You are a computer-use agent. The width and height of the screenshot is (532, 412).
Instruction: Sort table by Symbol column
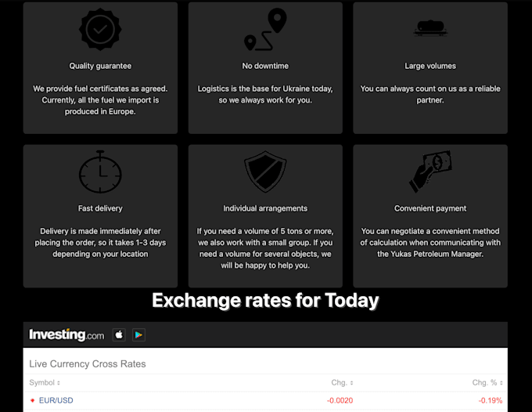(45, 382)
